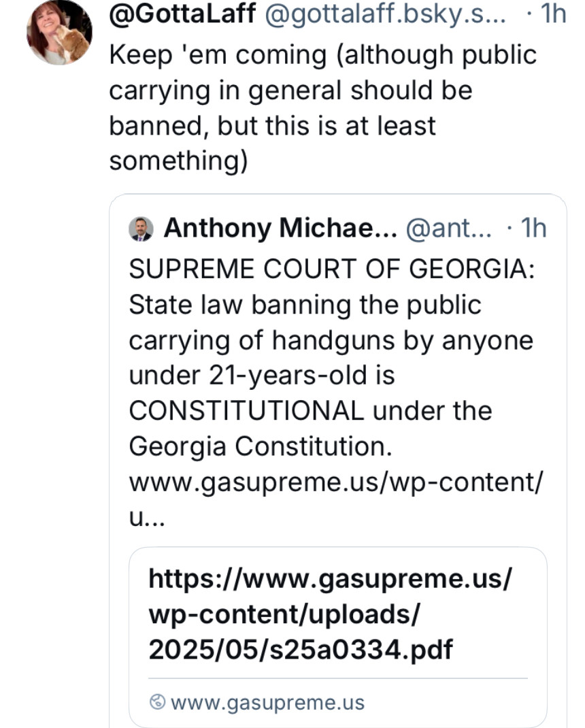Open the 'Georgia Constitution.' line in the quote
The width and height of the screenshot is (585, 728).
pos(261,446)
